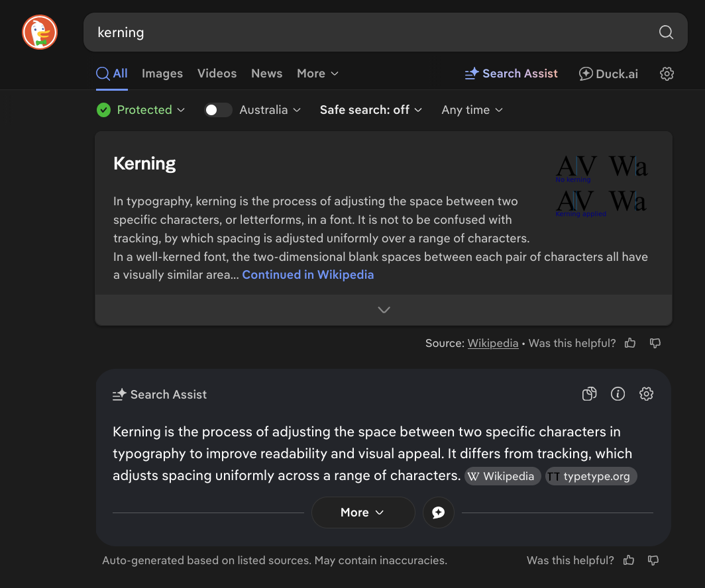Copy the Search Assist answer
Image resolution: width=705 pixels, height=588 pixels.
(589, 394)
